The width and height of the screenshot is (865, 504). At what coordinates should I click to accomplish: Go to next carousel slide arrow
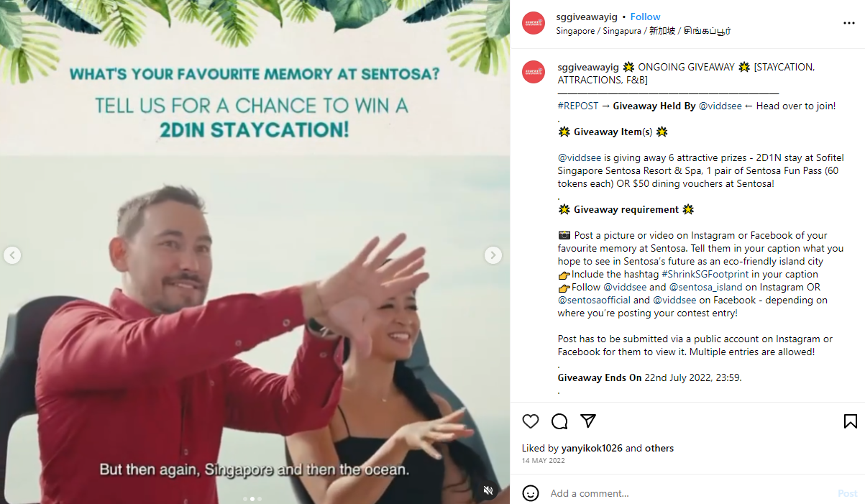click(x=493, y=255)
